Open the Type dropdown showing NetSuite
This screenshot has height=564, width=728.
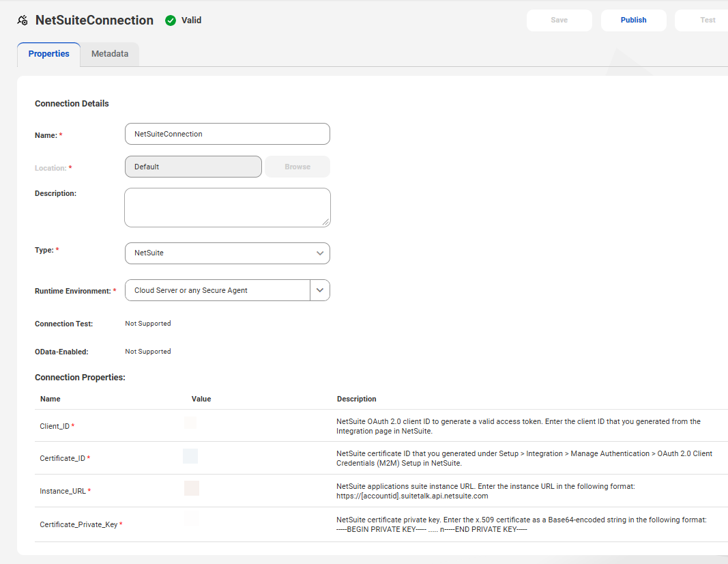pyautogui.click(x=227, y=253)
